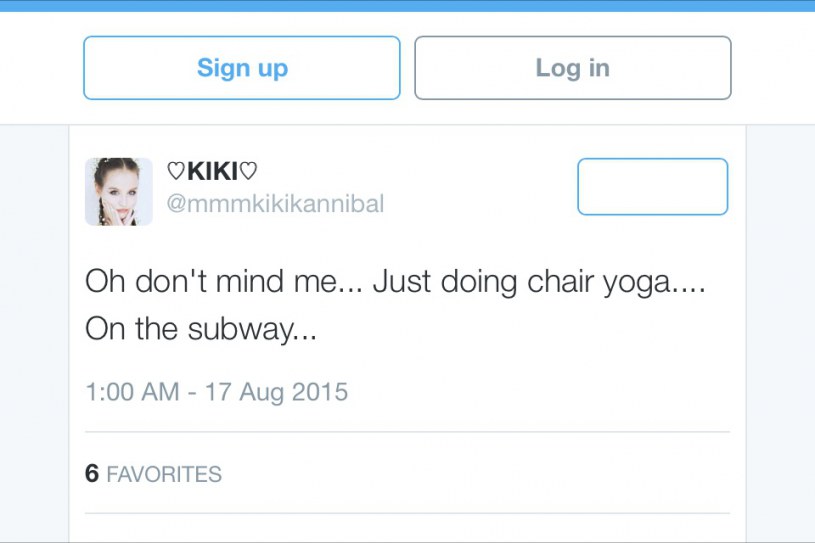
Task: Click the blank outlined button beside KIKI
Action: pos(652,187)
